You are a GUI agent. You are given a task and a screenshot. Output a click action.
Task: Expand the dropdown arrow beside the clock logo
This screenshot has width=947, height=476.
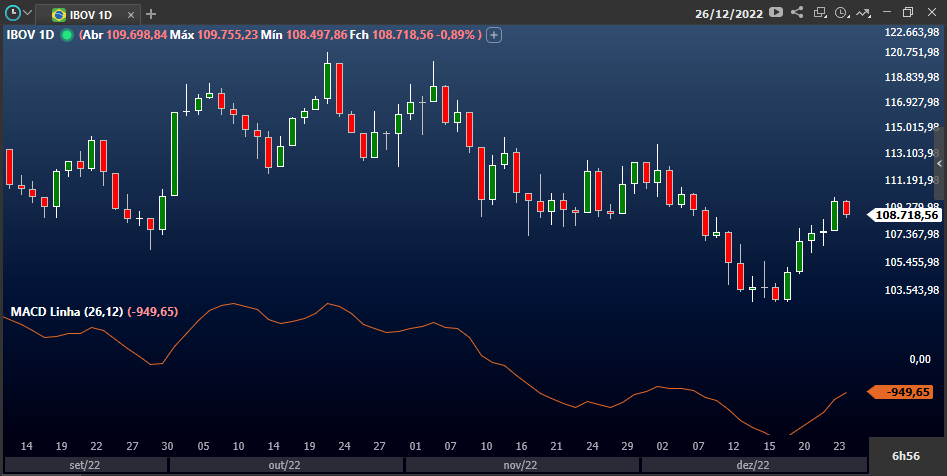pos(27,13)
